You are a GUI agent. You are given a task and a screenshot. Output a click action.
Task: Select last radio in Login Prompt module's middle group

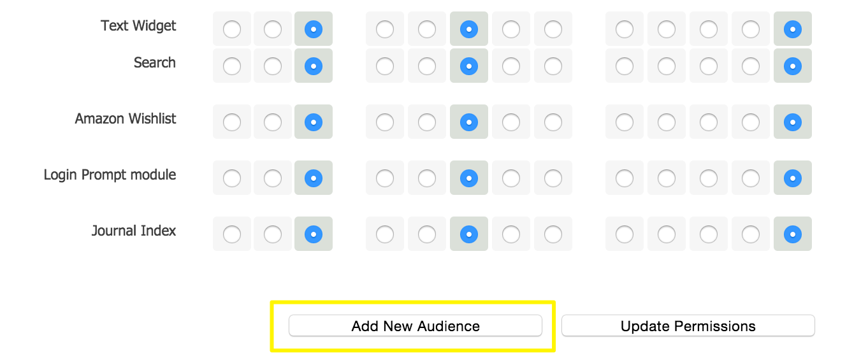553,178
